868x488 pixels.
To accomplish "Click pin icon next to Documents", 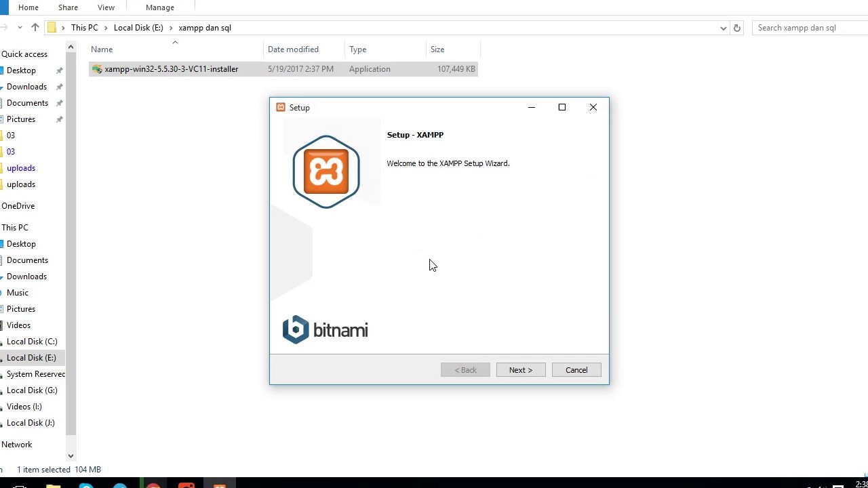I will click(x=60, y=103).
